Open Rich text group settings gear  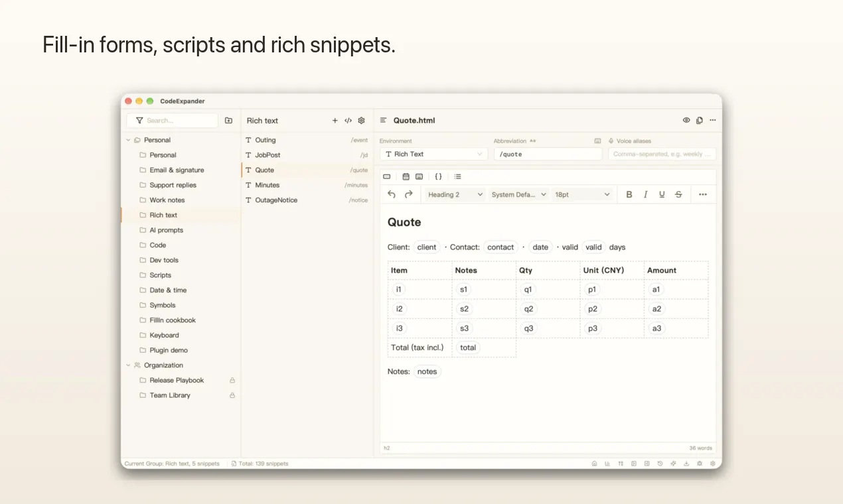(x=361, y=121)
